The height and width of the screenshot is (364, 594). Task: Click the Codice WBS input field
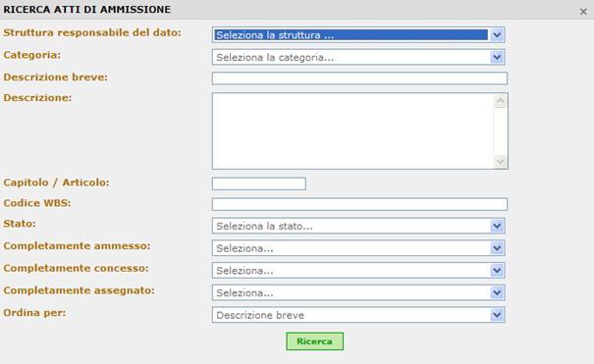359,204
